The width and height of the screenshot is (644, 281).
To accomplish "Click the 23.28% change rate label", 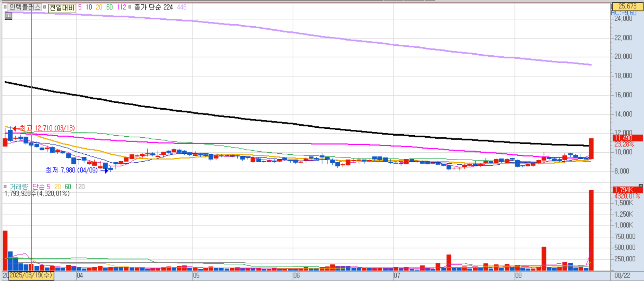I will pyautogui.click(x=624, y=144).
